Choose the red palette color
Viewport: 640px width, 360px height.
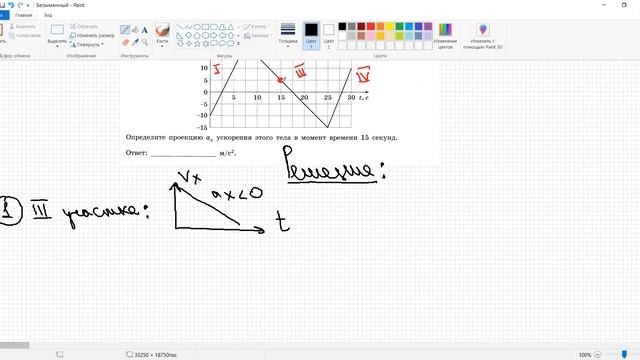[x=371, y=27]
